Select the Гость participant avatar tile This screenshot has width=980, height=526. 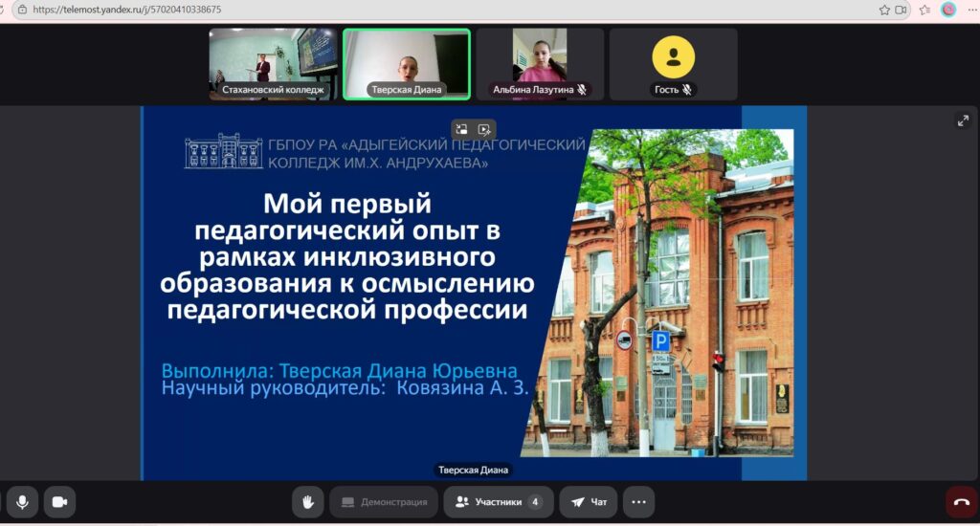click(x=673, y=64)
